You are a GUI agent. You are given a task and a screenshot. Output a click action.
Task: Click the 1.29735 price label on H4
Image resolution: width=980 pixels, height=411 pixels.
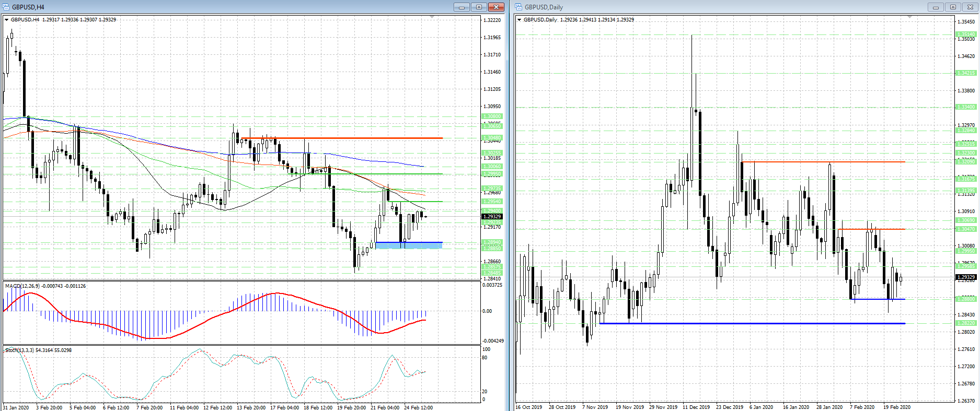(492, 189)
